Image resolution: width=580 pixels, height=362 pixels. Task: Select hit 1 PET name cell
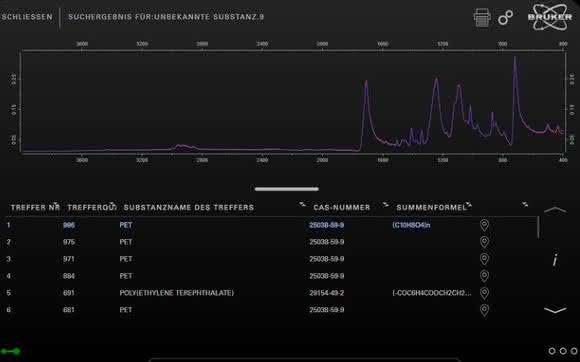(126, 225)
